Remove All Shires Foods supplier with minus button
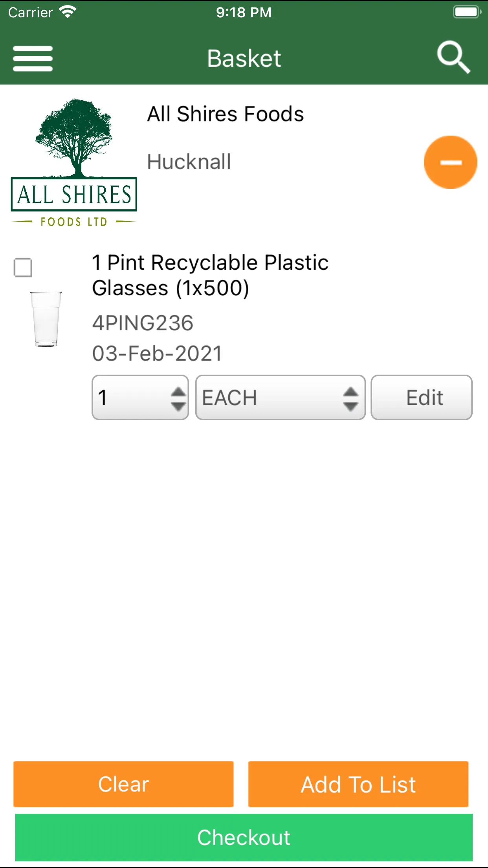The height and width of the screenshot is (868, 488). 450,162
